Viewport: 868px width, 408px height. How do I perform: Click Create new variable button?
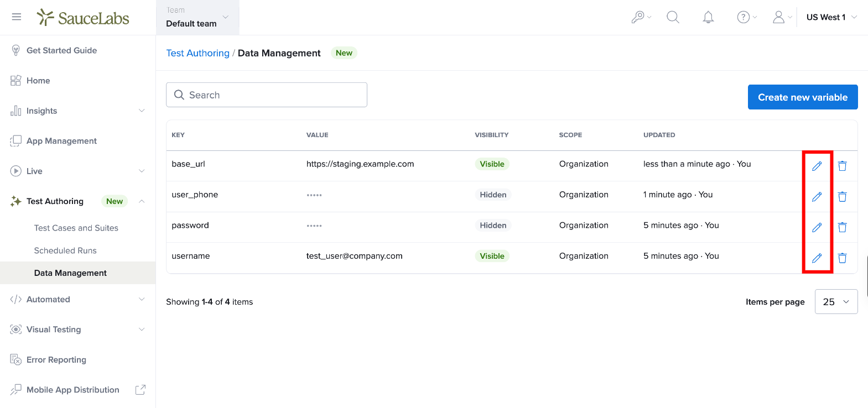pos(803,97)
